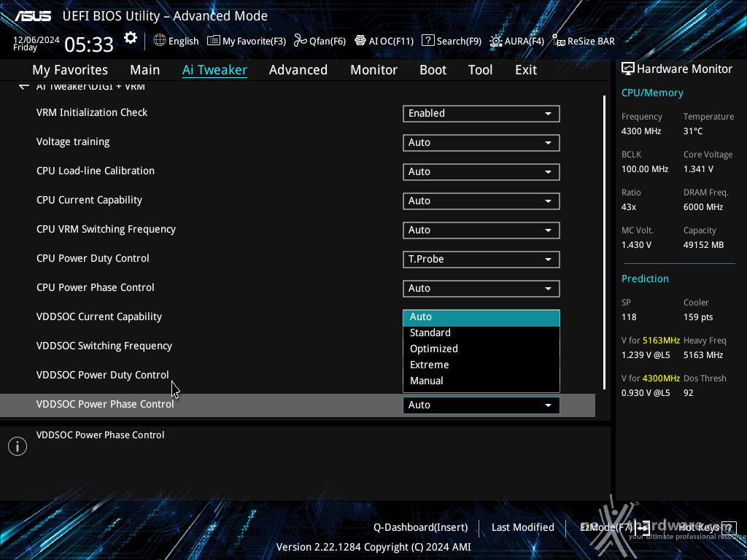Pick Optimized from the option list
The width and height of the screenshot is (747, 560).
[x=481, y=349]
